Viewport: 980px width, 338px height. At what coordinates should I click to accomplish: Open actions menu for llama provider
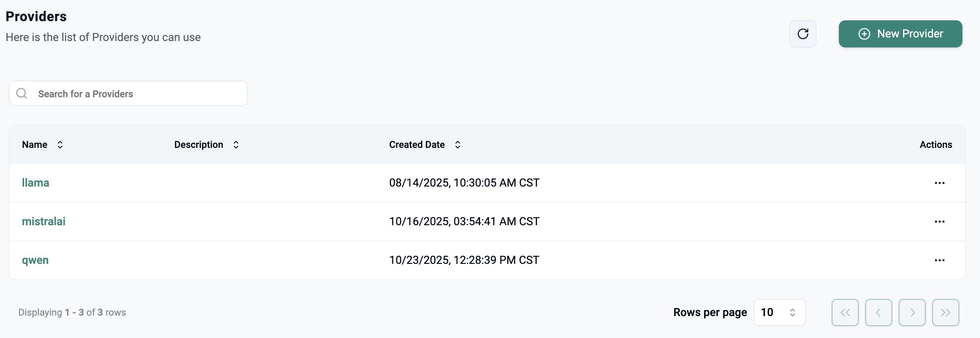click(x=939, y=183)
